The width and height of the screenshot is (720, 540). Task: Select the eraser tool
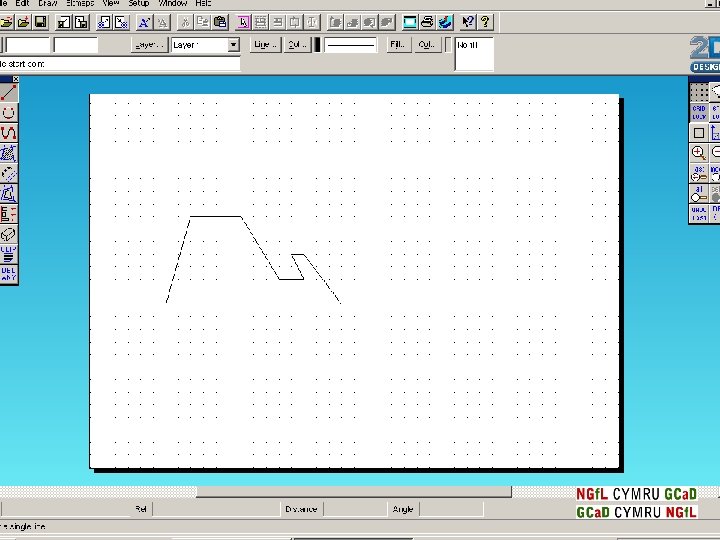(9, 234)
